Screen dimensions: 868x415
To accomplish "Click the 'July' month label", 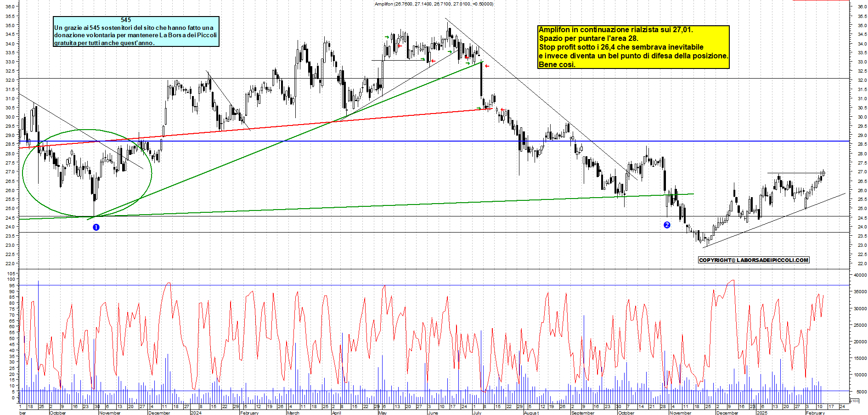I will (x=477, y=413).
